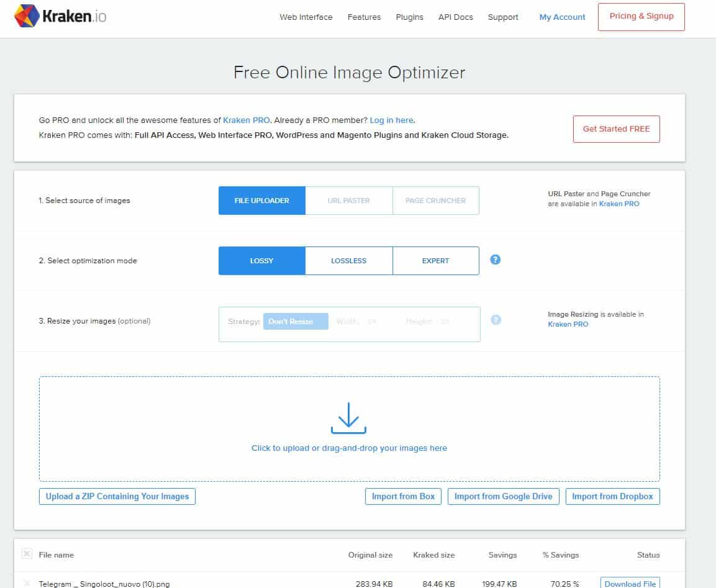Image resolution: width=716 pixels, height=588 pixels.
Task: Click Get Started FREE button
Action: [616, 129]
